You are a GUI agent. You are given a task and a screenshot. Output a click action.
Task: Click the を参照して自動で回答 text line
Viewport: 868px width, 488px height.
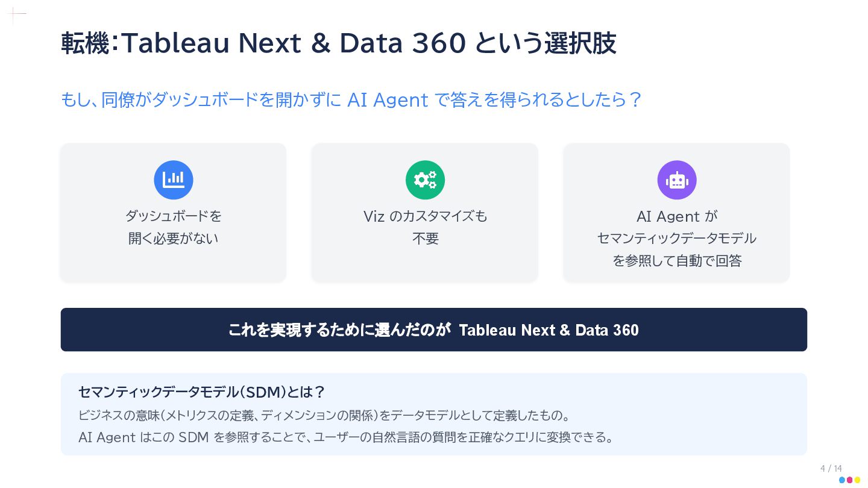[677, 261]
